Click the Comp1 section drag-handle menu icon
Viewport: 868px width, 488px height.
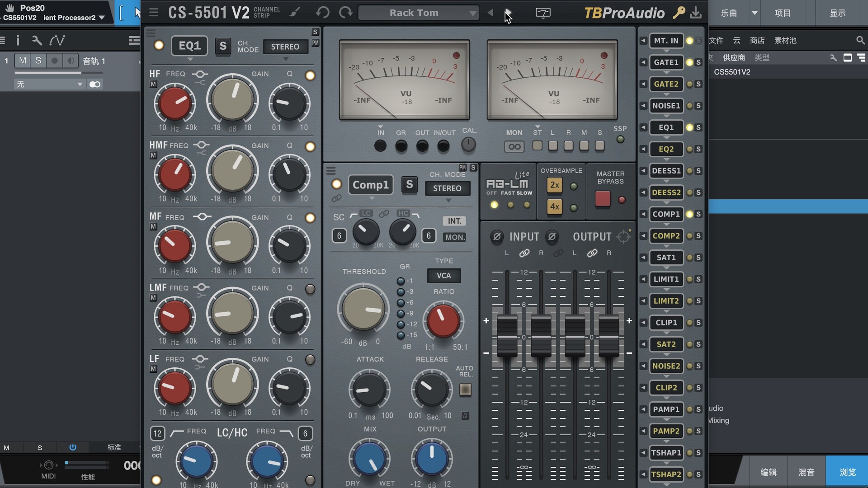click(x=331, y=171)
